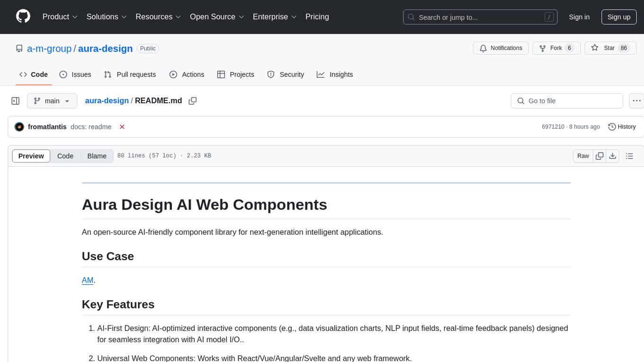Screen dimensions: 644x362
Task: View the stargazers count 86
Action: click(x=624, y=48)
